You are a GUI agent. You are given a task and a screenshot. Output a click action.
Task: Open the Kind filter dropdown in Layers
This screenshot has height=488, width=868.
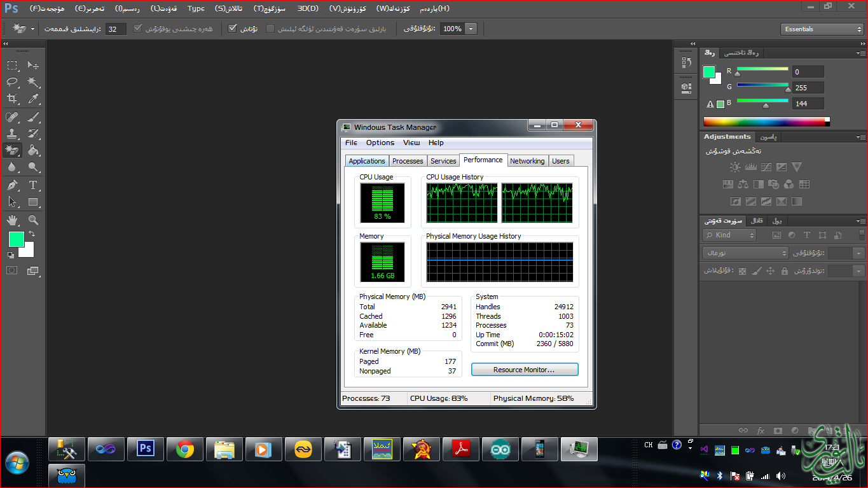tap(729, 235)
